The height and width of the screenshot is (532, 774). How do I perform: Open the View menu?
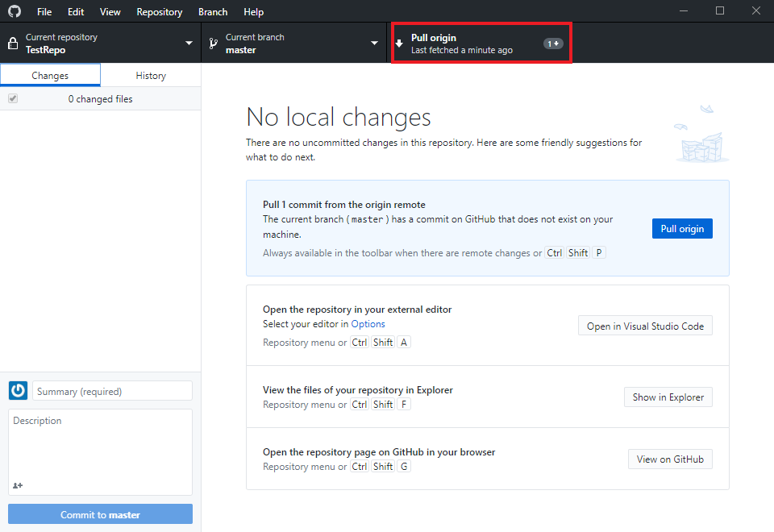click(x=110, y=12)
